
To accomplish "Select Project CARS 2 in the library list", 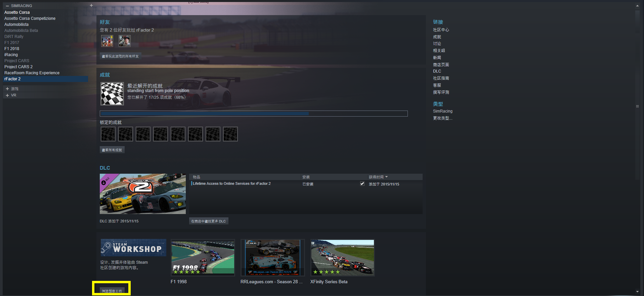I will (x=18, y=67).
